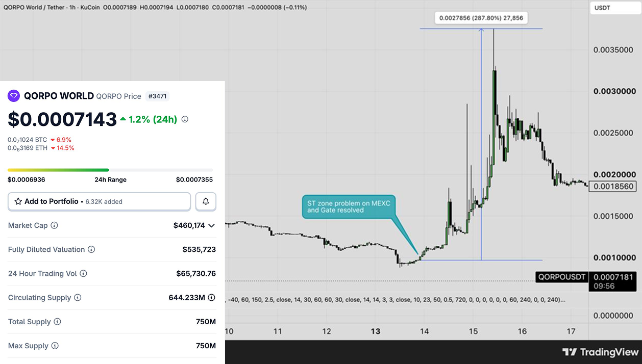
Task: Click the info icon beside 24h percentage
Action: click(x=185, y=119)
